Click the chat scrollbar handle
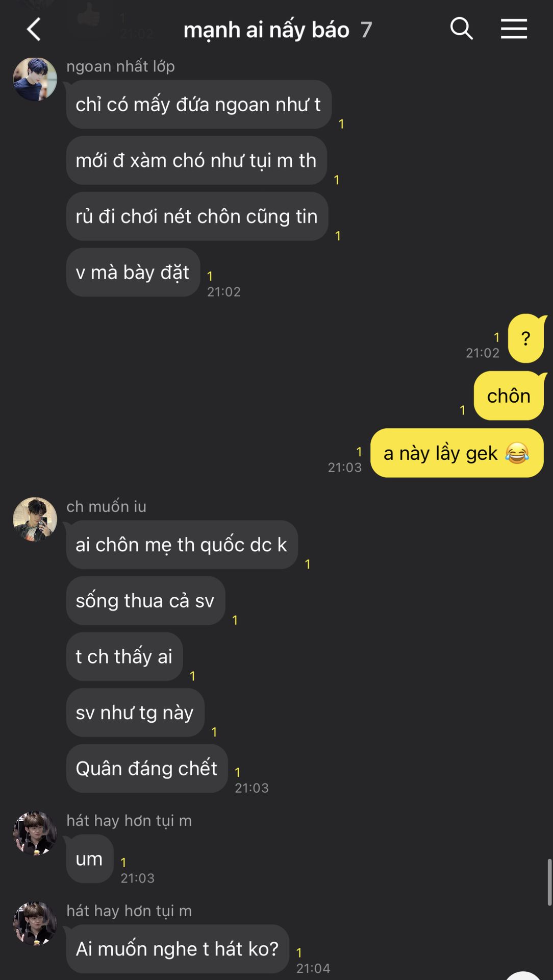Screen dimensions: 553x980 tap(549, 882)
